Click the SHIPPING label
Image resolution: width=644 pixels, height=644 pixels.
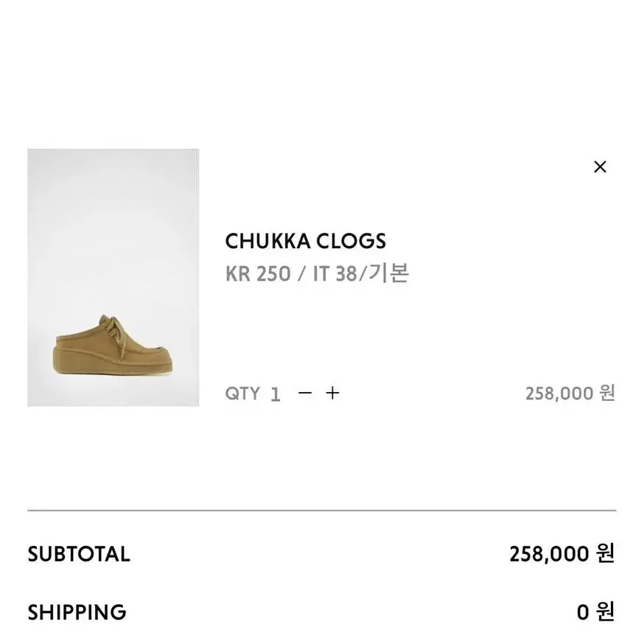tap(77, 612)
